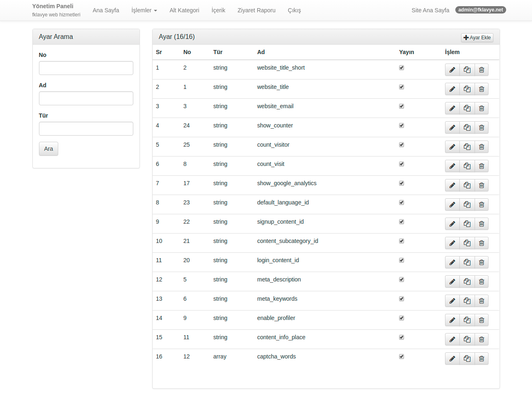Delete the show_google_analytics setting
The height and width of the screenshot is (397, 532).
[482, 185]
